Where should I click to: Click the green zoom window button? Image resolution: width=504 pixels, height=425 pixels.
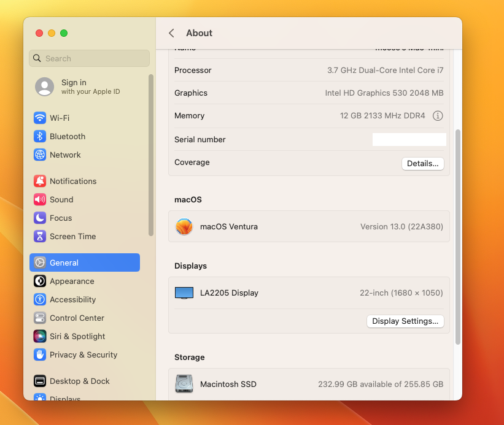coord(64,33)
